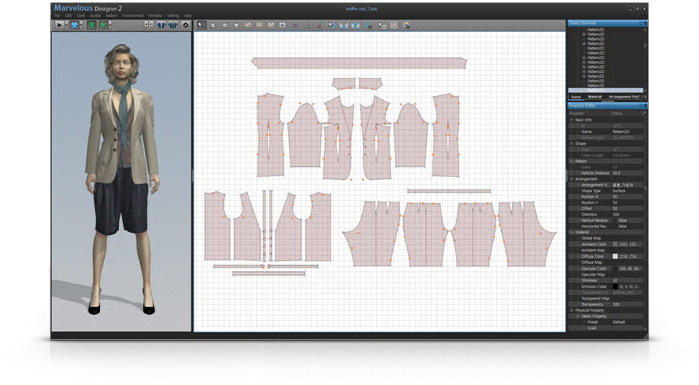The image size is (699, 385).
Task: Start simulation with the play arrow button
Action: (x=59, y=25)
